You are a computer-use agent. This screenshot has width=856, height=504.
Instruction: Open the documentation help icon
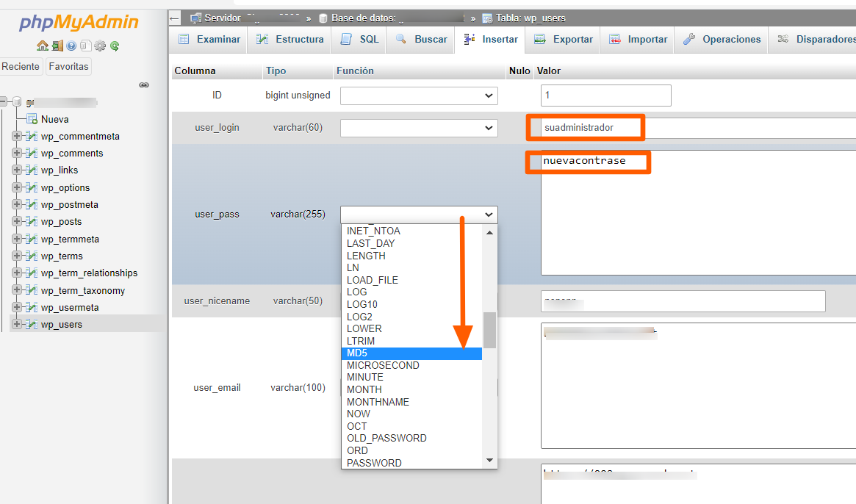coord(71,46)
